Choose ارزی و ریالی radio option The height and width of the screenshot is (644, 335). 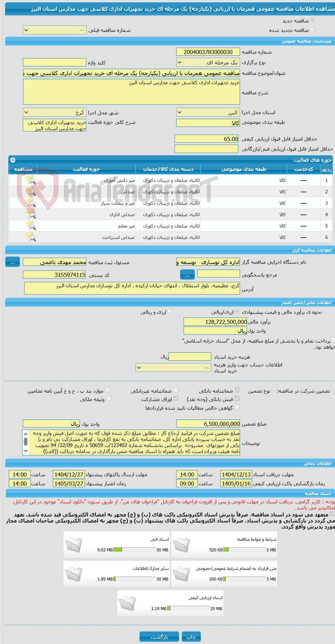pyautogui.click(x=170, y=312)
